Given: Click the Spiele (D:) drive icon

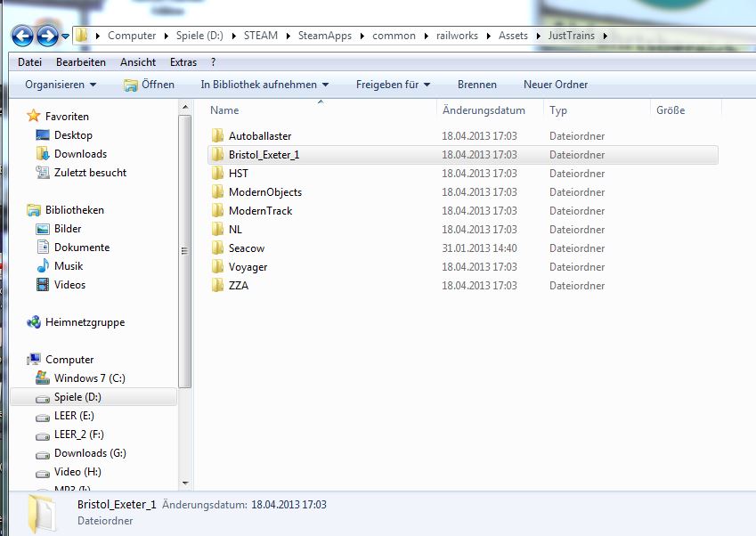Looking at the screenshot, I should [43, 398].
